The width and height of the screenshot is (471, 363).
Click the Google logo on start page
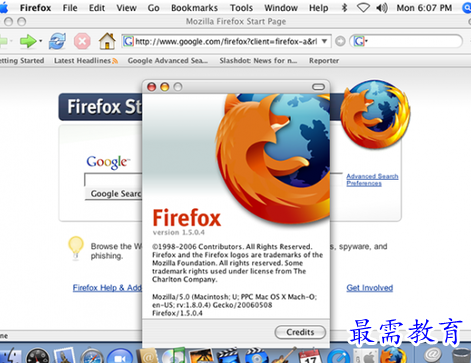point(108,162)
